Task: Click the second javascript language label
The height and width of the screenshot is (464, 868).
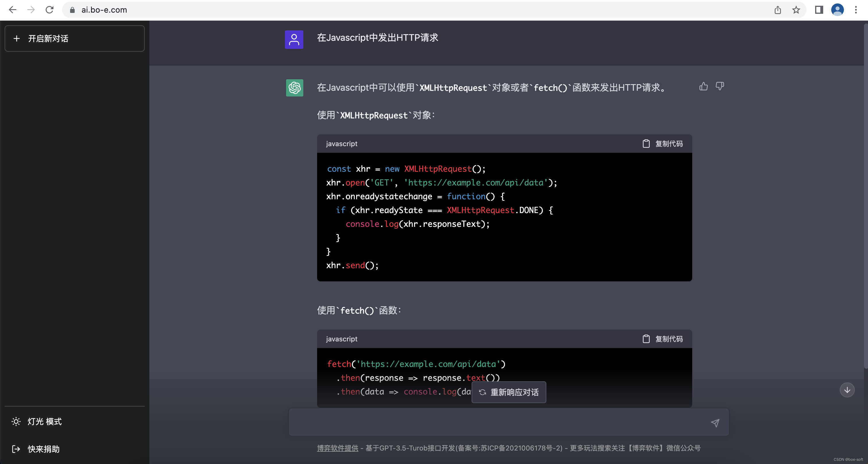Action: 342,339
